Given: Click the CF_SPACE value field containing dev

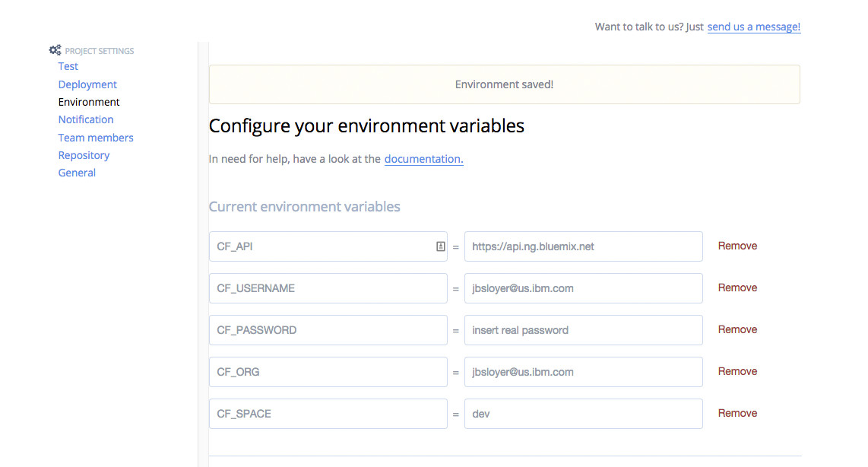Looking at the screenshot, I should (x=583, y=414).
